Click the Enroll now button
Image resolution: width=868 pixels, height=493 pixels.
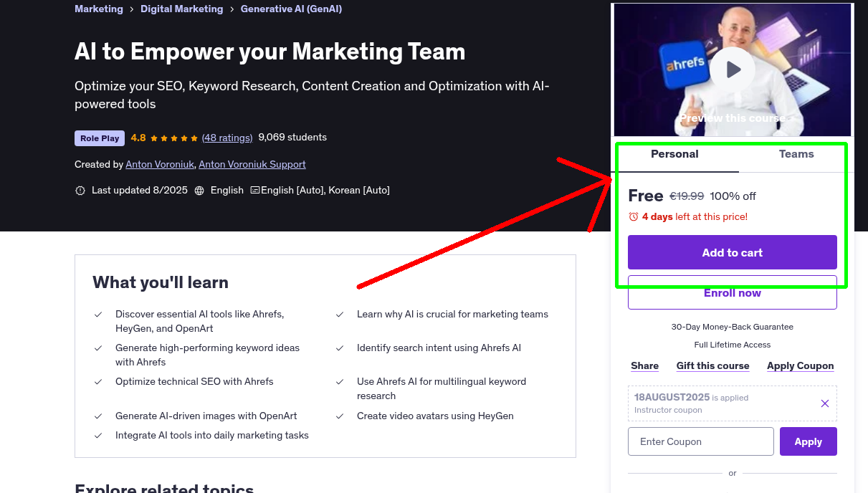point(733,292)
